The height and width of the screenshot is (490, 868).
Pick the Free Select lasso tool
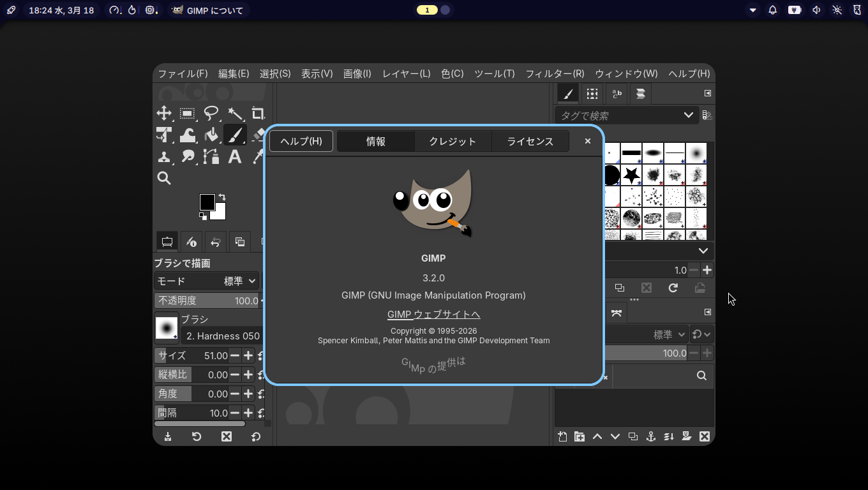tap(211, 114)
